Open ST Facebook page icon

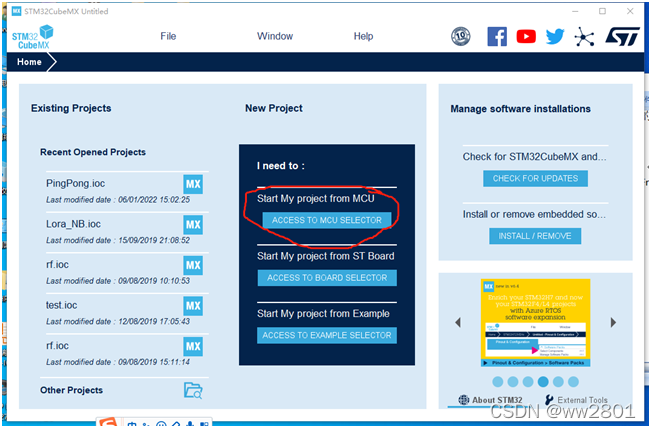click(497, 37)
